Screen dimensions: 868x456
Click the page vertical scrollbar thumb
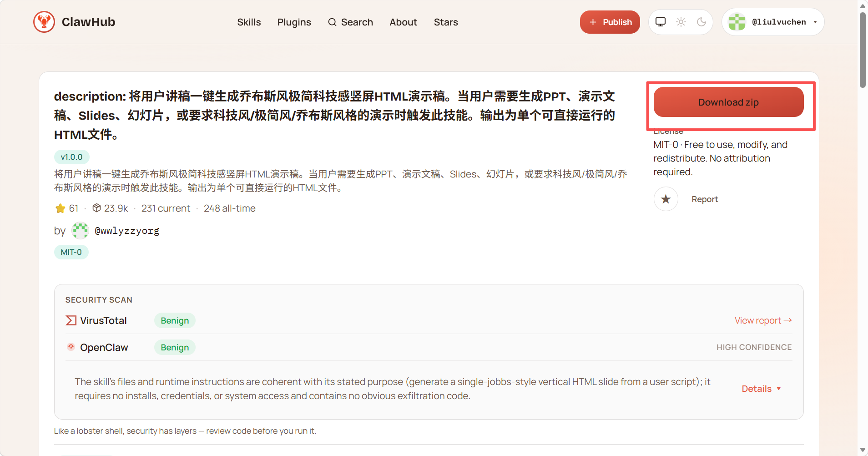pyautogui.click(x=863, y=50)
